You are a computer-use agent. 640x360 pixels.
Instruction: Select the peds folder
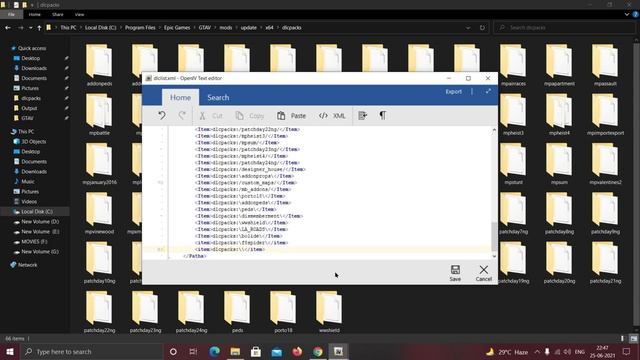pos(237,312)
